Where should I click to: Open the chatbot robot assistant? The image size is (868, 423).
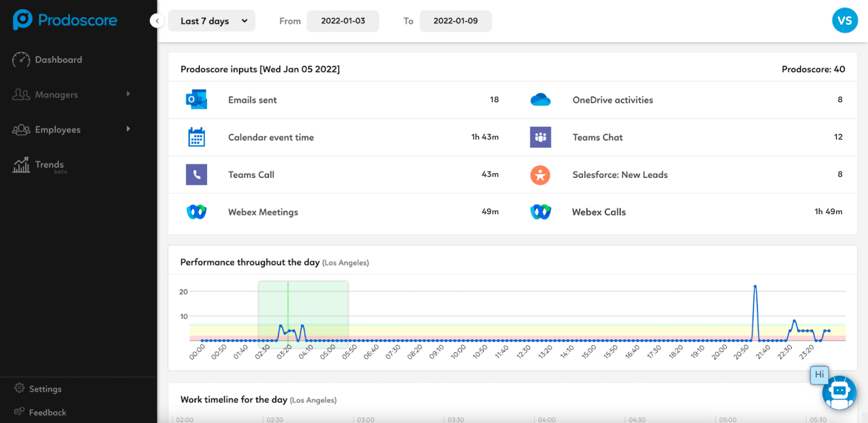[x=839, y=393]
